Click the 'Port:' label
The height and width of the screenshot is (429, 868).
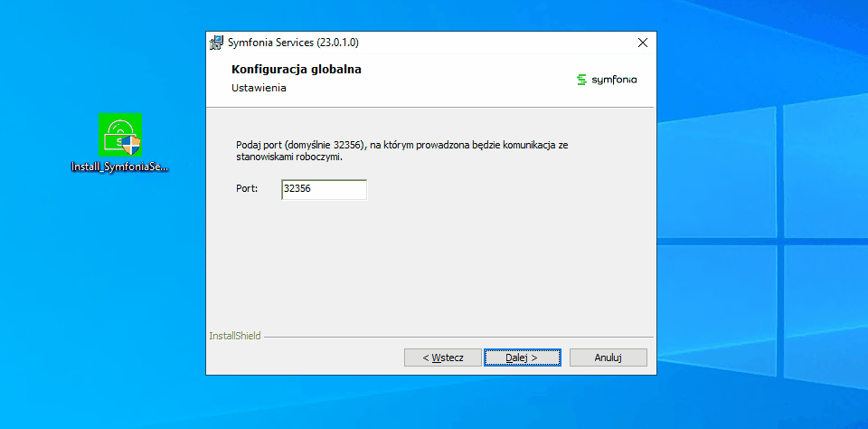coord(247,188)
